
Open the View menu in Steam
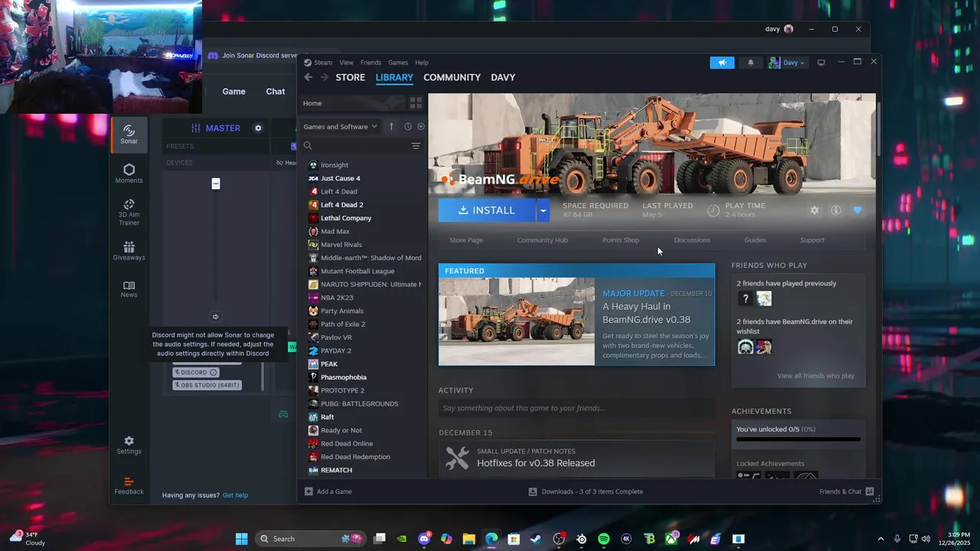(x=346, y=63)
